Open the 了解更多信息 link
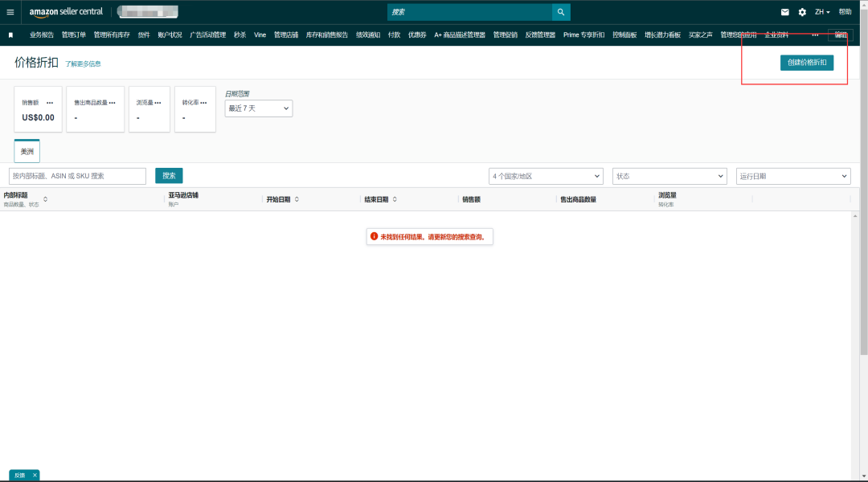This screenshot has width=868, height=482. 83,64
